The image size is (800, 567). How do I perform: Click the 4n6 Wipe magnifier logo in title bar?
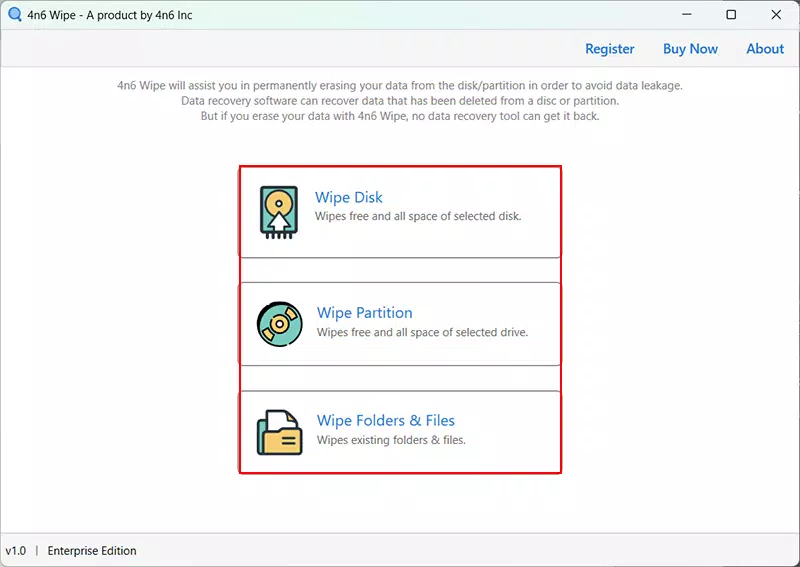15,14
